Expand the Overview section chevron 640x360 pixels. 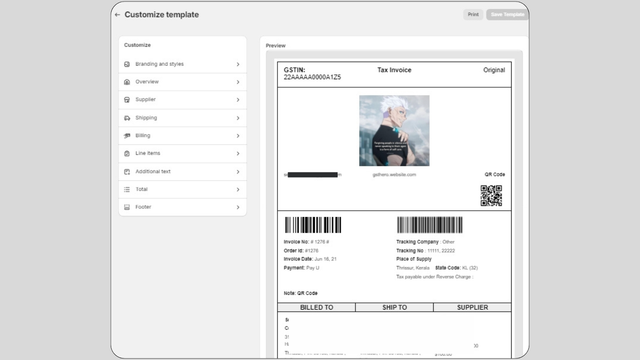[238, 82]
